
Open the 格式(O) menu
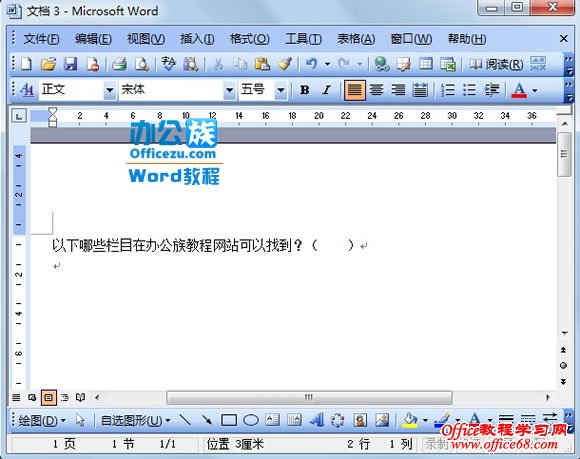pos(249,39)
